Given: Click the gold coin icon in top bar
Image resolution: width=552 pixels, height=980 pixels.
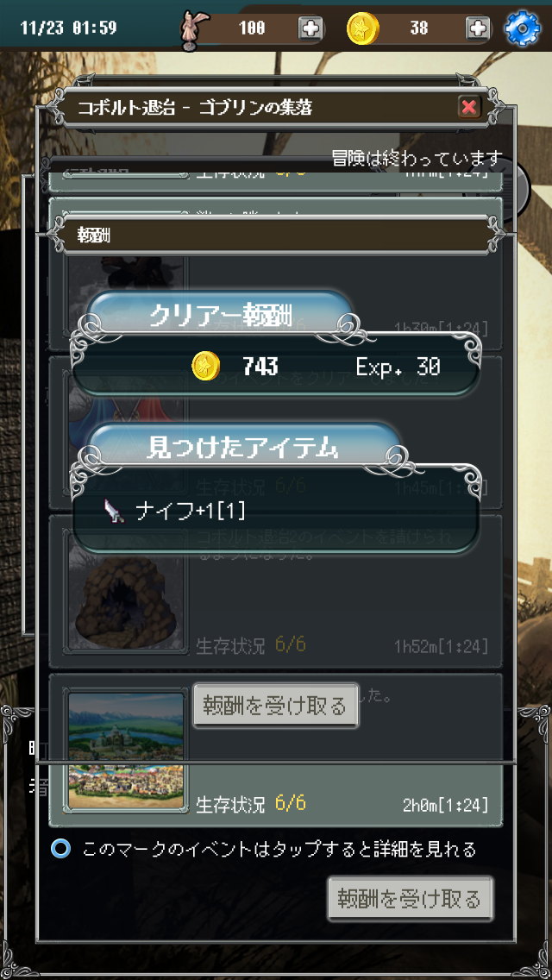Looking at the screenshot, I should (363, 28).
